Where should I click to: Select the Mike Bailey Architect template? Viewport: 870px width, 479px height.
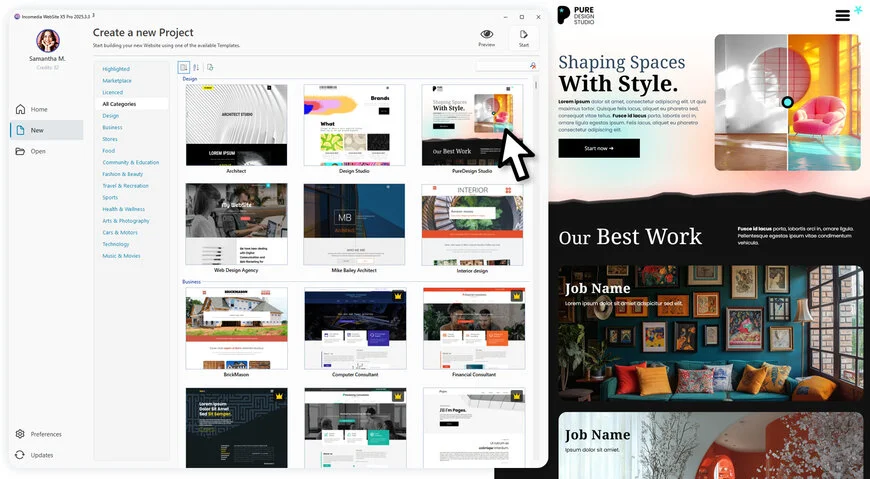tap(355, 224)
